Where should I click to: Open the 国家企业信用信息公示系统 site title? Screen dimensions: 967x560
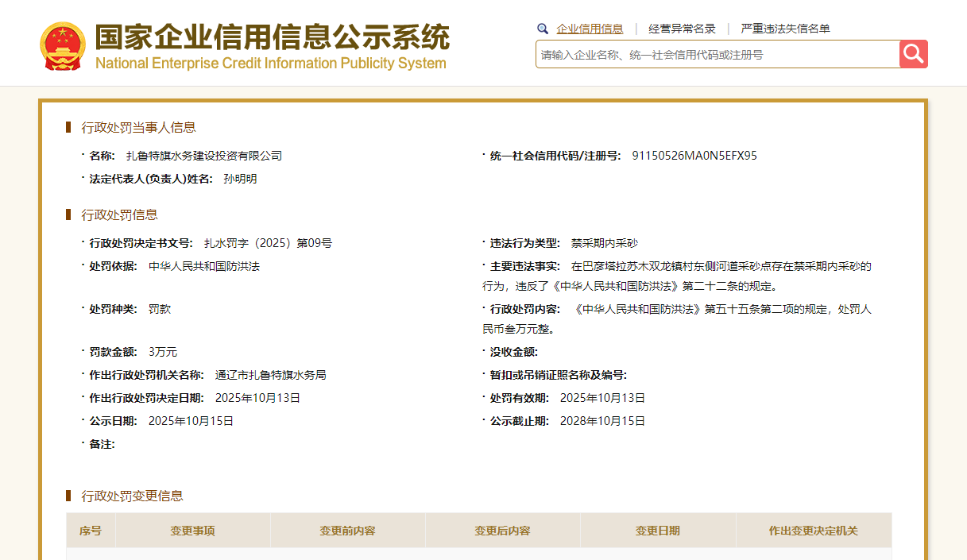pyautogui.click(x=272, y=37)
